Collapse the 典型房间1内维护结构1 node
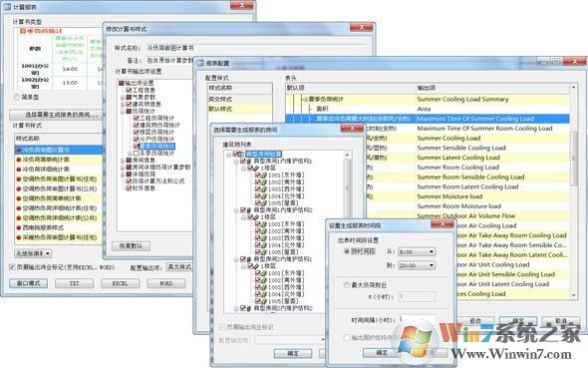The height and width of the screenshot is (368, 588). (236, 162)
